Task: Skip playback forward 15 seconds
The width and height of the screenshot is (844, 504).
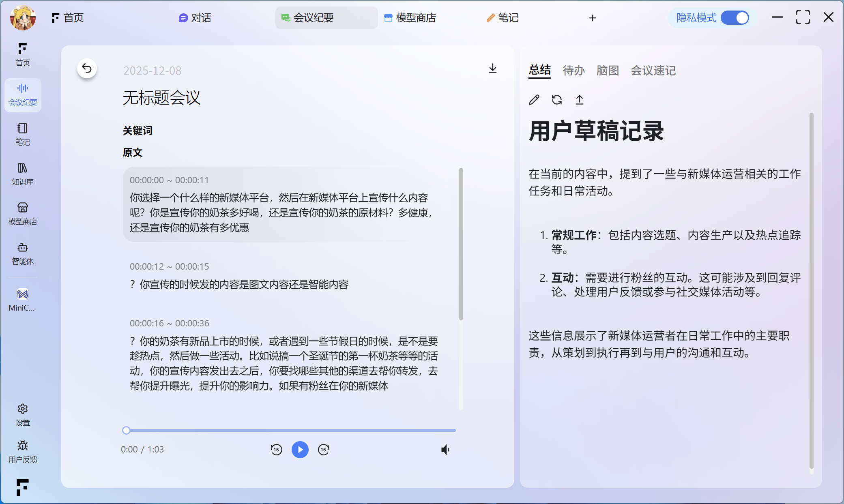Action: pos(324,450)
